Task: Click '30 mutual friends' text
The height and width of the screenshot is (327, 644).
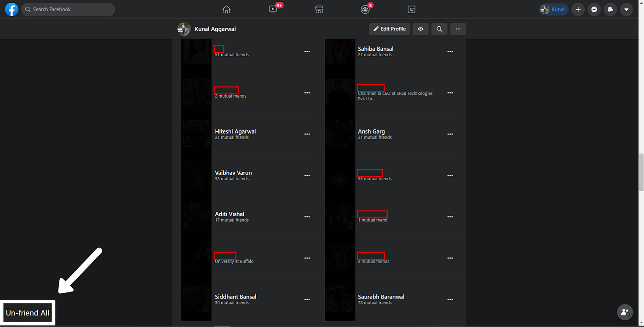Action: click(x=231, y=303)
